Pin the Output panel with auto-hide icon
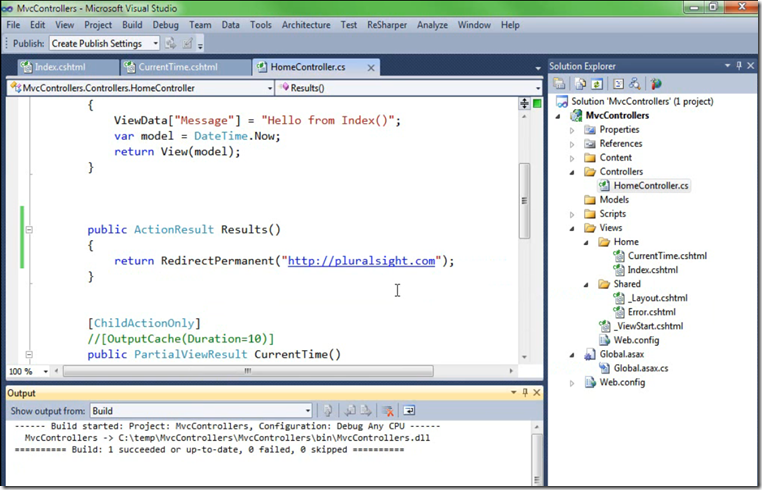The image size is (762, 490). click(x=525, y=392)
